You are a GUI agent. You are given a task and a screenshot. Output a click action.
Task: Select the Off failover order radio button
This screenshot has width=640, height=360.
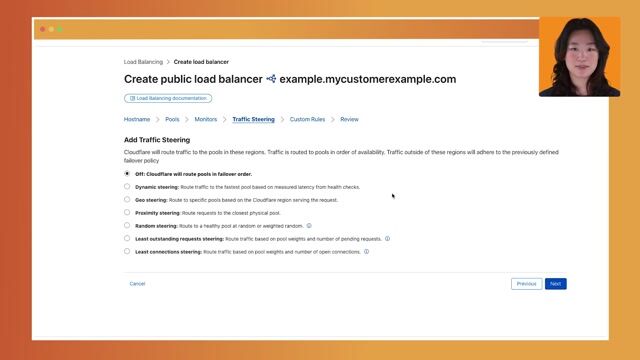127,173
